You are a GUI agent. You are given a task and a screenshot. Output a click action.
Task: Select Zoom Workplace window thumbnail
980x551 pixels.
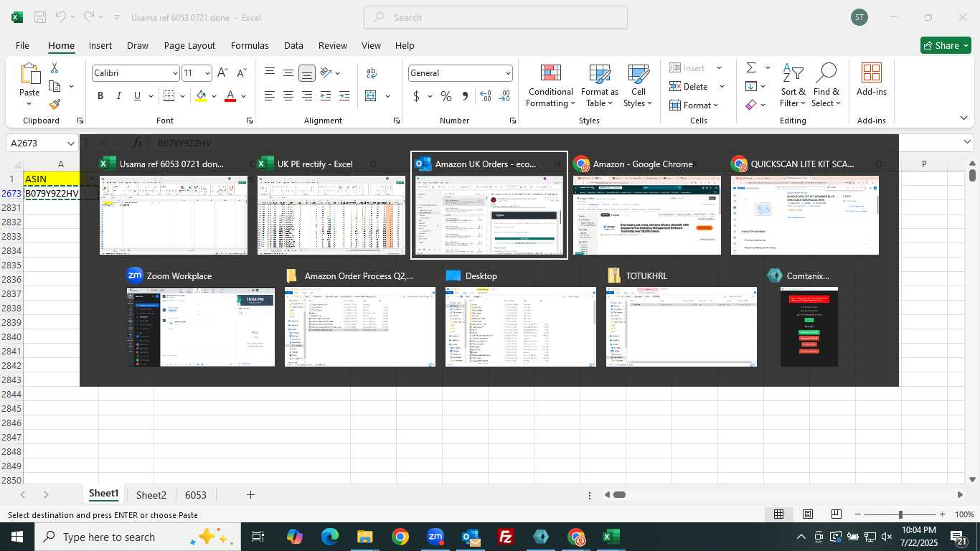pyautogui.click(x=201, y=318)
